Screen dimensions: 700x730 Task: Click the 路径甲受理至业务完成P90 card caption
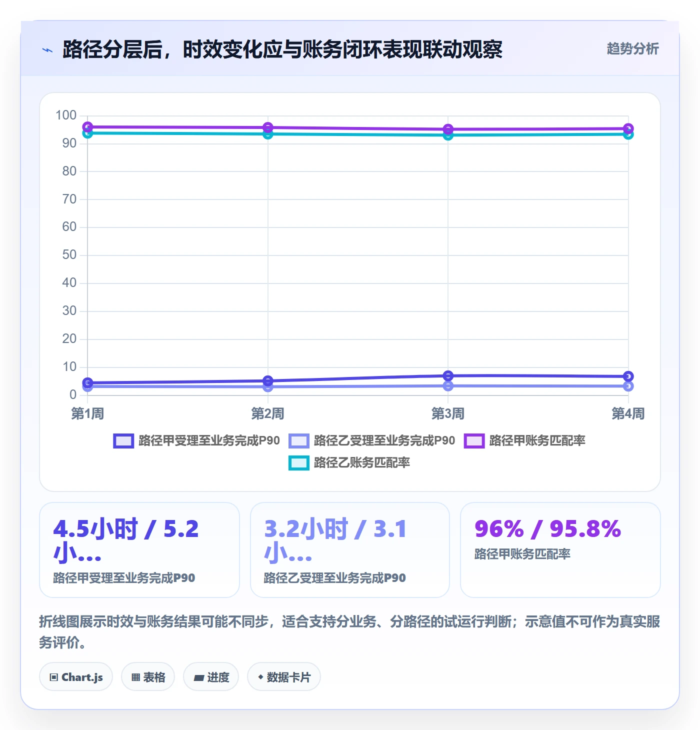click(x=124, y=578)
